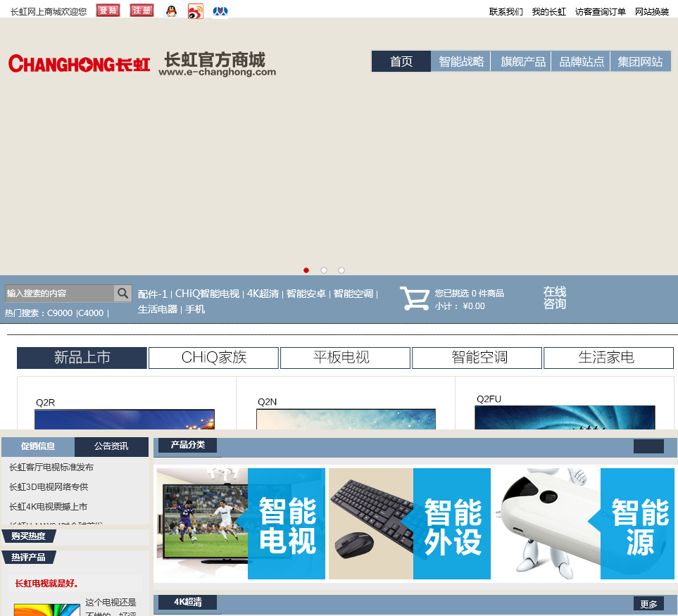Click the shopping cart icon

[414, 298]
